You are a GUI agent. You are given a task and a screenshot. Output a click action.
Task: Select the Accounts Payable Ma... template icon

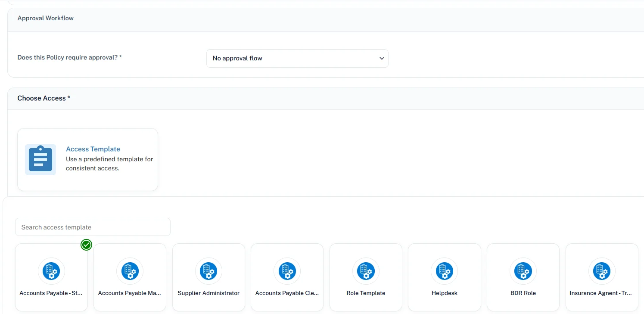130,271
